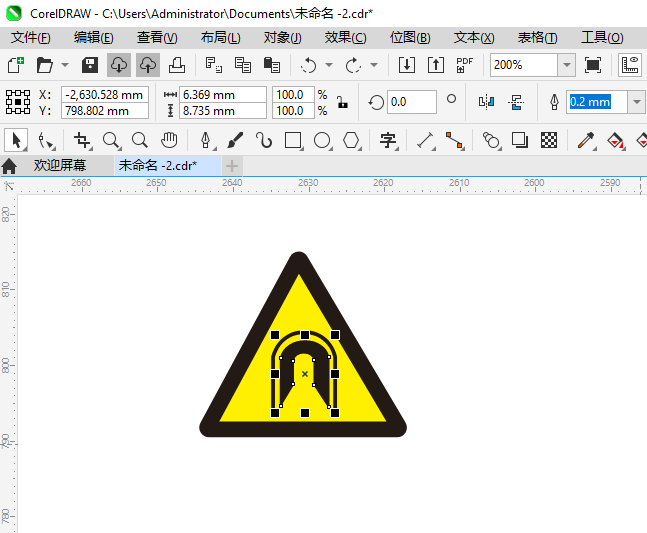Open the 文本(X) menu

(474, 38)
